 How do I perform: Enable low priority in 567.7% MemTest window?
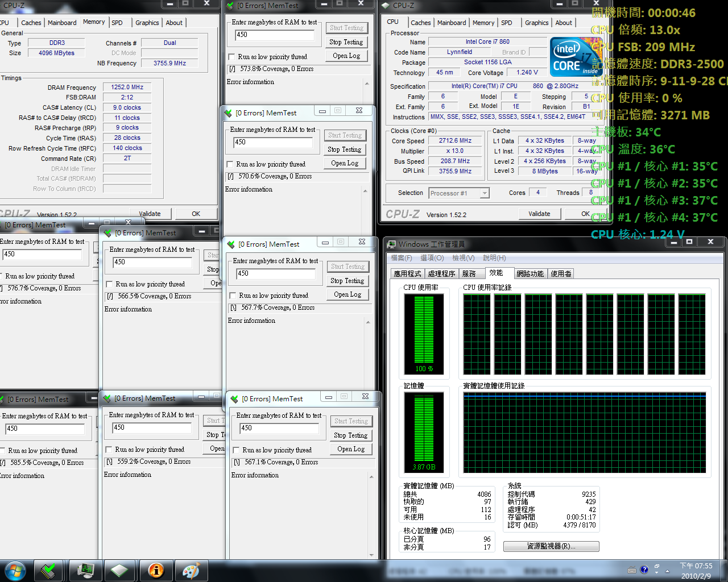pyautogui.click(x=233, y=296)
